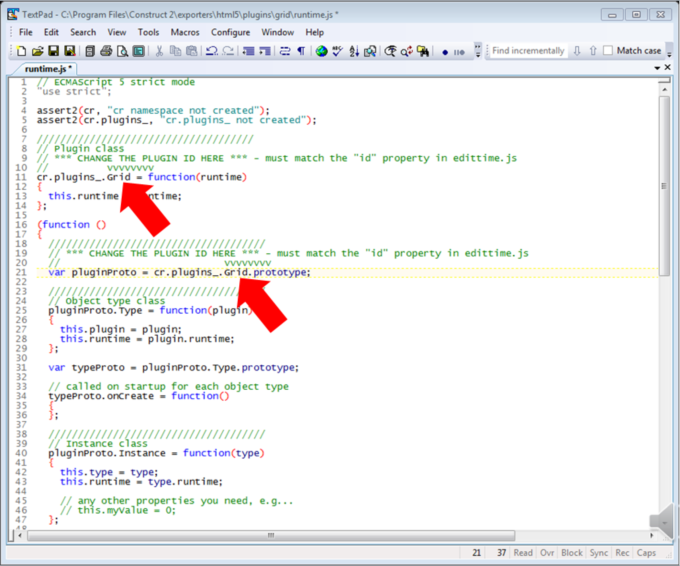Click the Save As disk-with-pencil icon

pyautogui.click(x=69, y=51)
